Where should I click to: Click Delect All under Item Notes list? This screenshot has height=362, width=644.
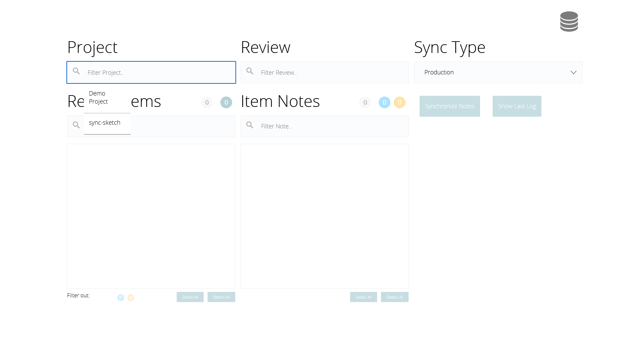pos(395,297)
